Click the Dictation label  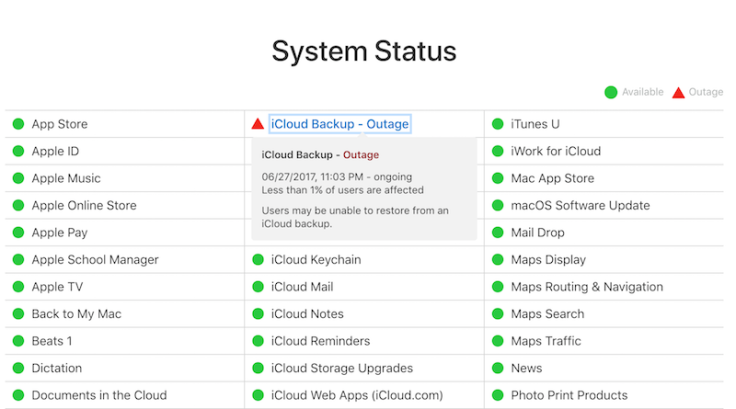point(57,368)
